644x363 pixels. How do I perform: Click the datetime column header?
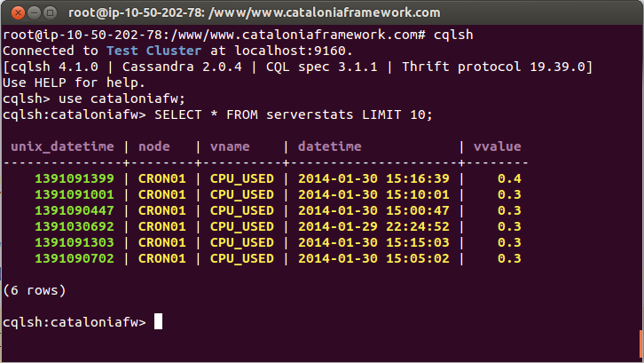tap(330, 146)
